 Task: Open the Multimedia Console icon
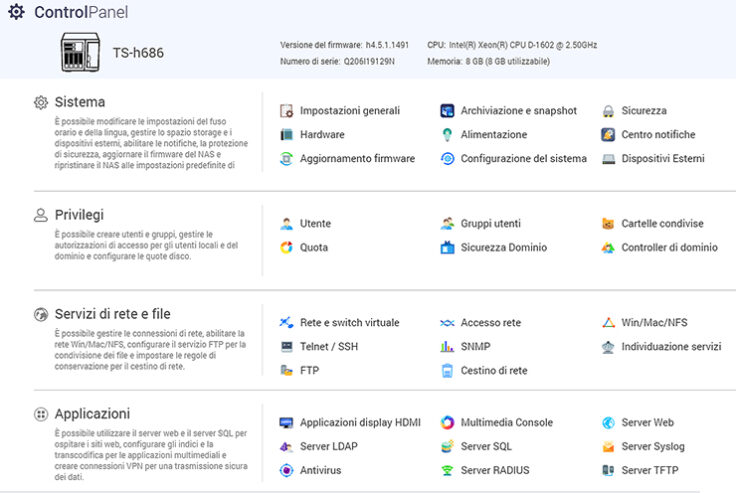coord(448,423)
